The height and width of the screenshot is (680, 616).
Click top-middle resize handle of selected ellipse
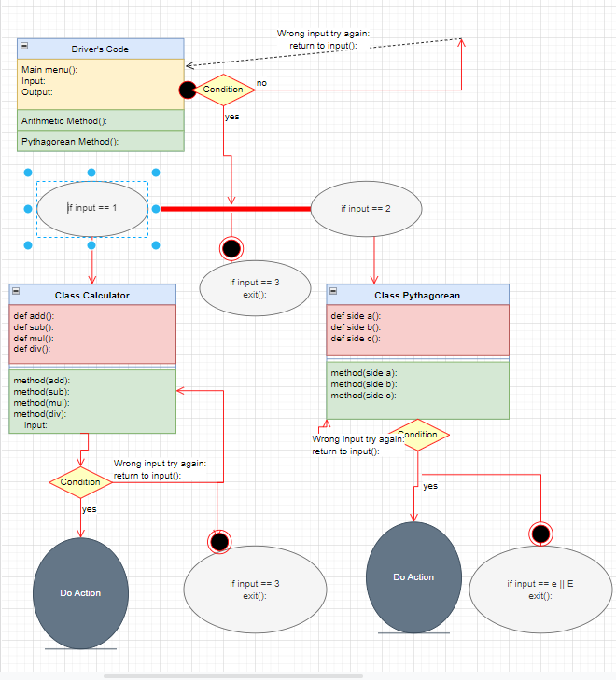pyautogui.click(x=91, y=173)
